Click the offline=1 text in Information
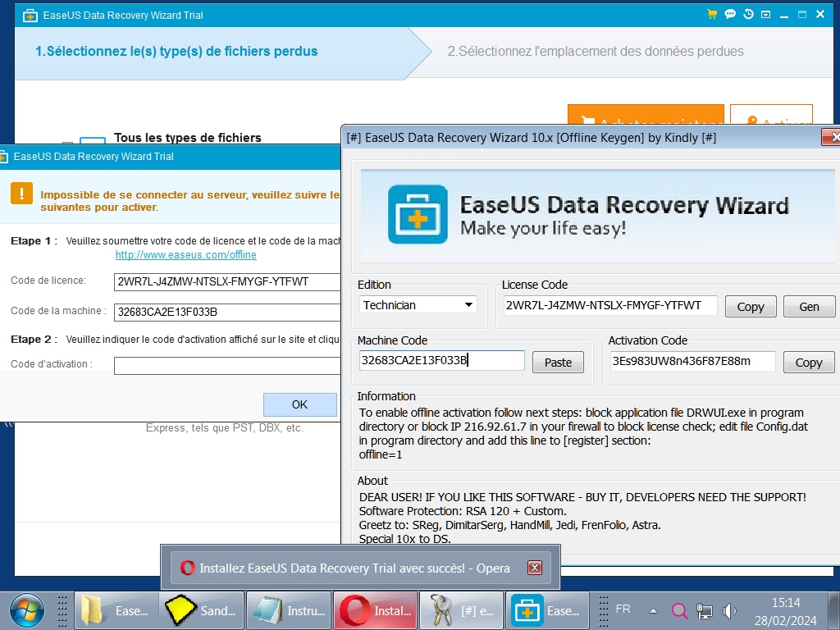840x630 pixels. pos(381,454)
